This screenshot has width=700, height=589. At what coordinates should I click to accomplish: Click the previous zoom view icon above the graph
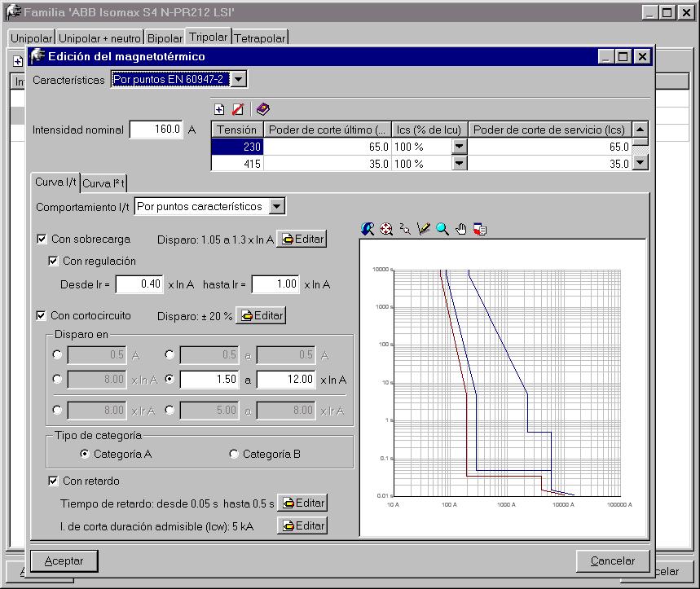coord(368,229)
